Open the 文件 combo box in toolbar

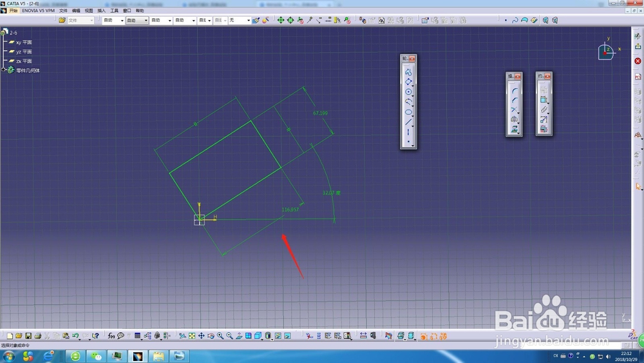(x=81, y=20)
